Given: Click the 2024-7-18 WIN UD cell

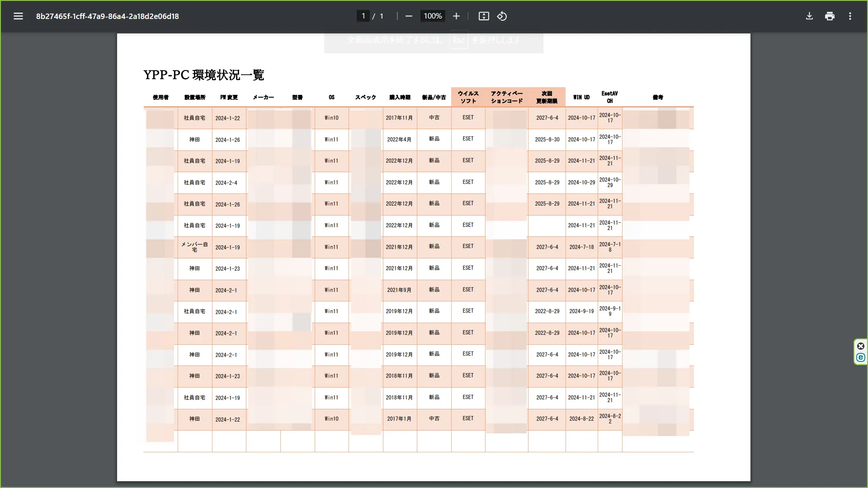Looking at the screenshot, I should tap(581, 247).
